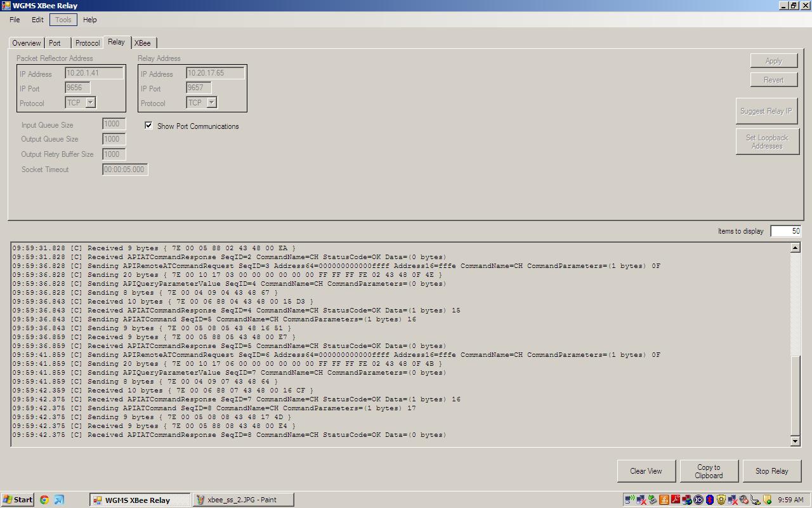Switch to the XBee tab
The image size is (812, 508).
[142, 43]
